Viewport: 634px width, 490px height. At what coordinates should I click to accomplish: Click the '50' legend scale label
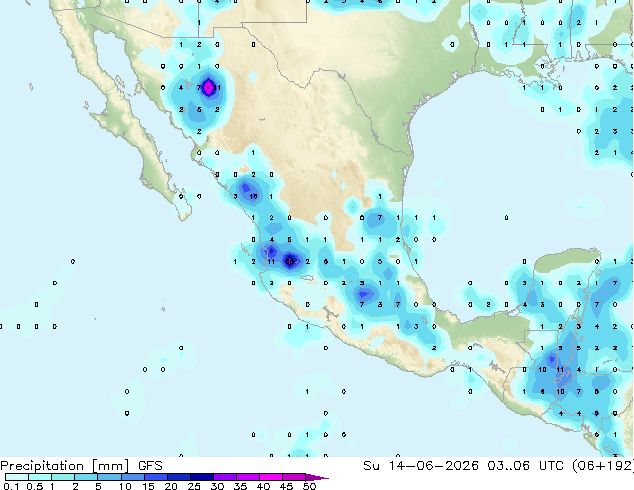[309, 486]
